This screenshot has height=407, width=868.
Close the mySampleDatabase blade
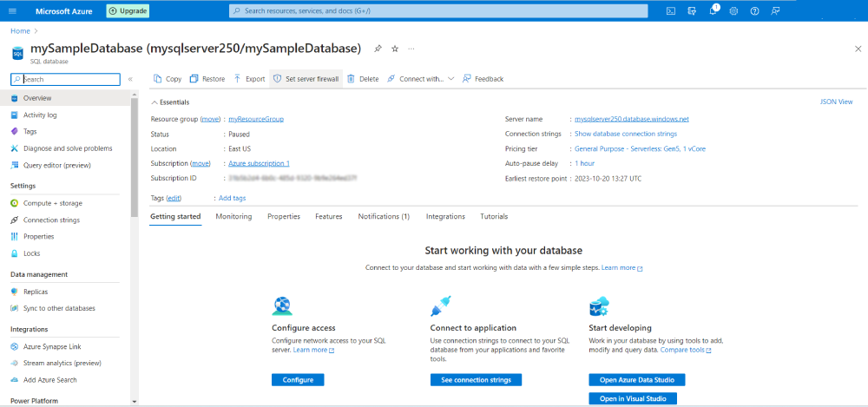click(x=858, y=49)
